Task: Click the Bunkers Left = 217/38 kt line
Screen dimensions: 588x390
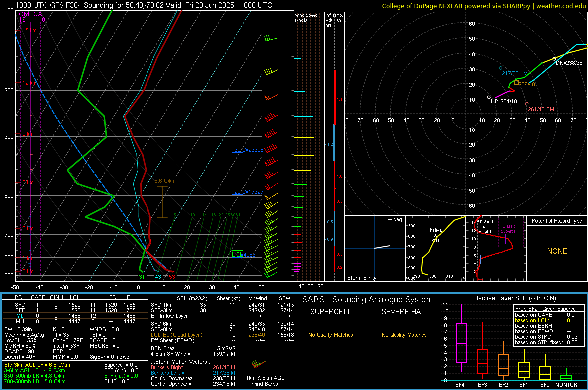Action: pos(193,373)
